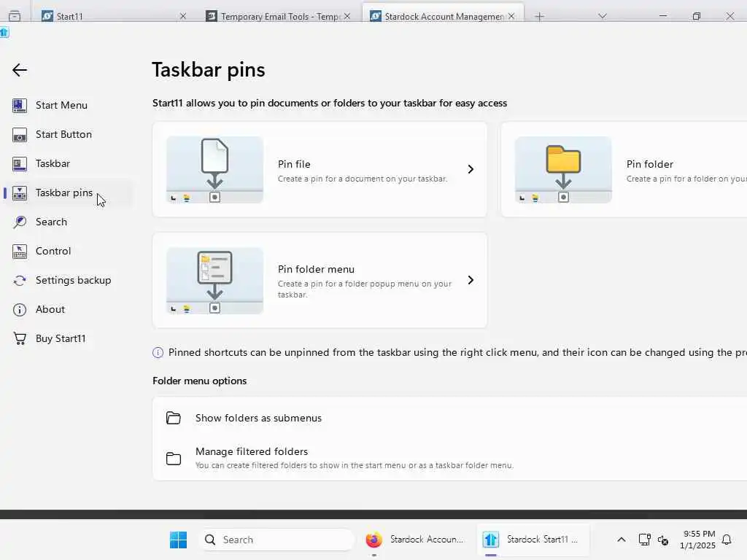Click 'Folder menu options' heading
Screen dimensions: 747x560
(x=200, y=381)
